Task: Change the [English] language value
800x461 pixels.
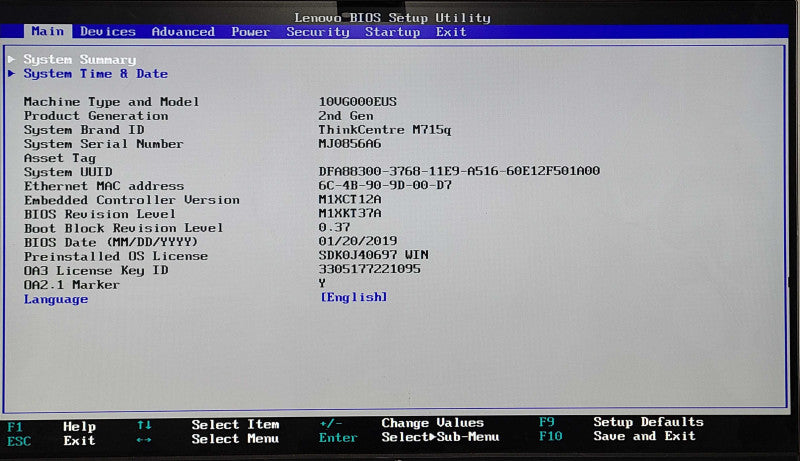Action: click(x=354, y=297)
